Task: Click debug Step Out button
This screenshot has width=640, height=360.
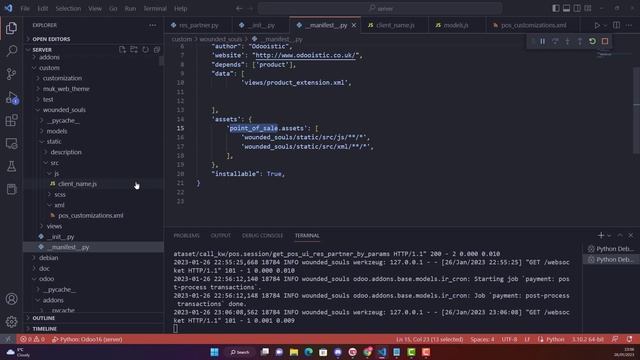Action: 580,41
